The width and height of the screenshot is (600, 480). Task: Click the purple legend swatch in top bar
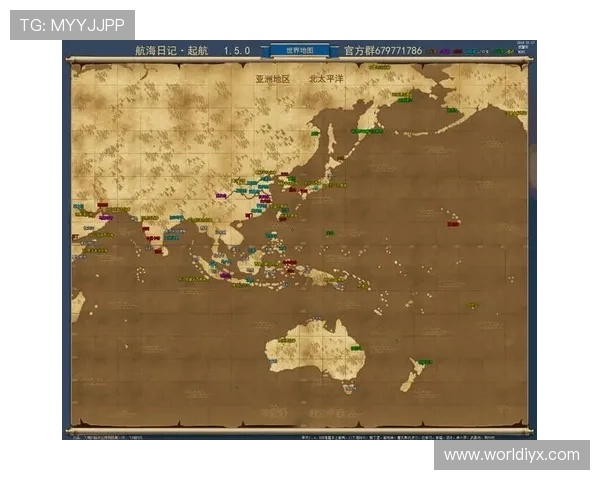(x=445, y=51)
